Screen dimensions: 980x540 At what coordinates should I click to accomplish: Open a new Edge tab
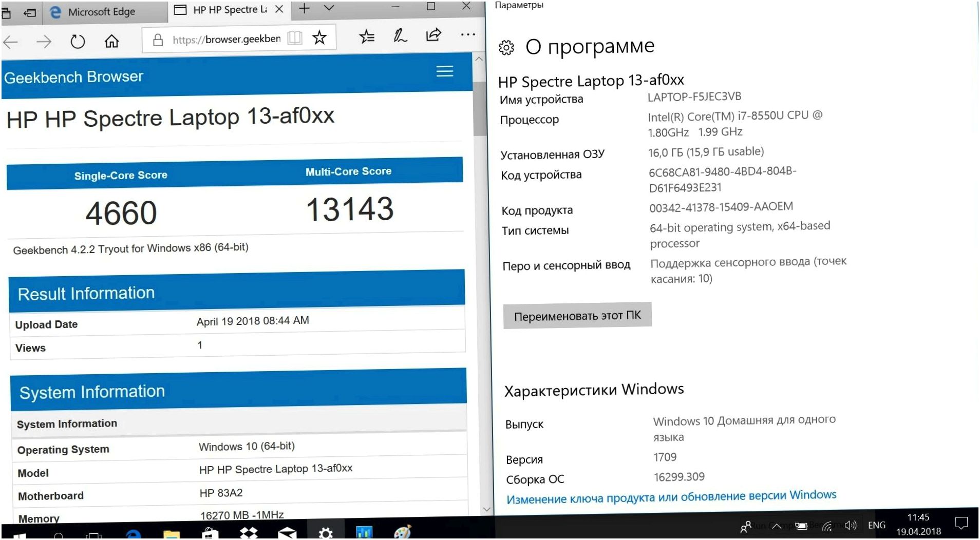(x=304, y=8)
